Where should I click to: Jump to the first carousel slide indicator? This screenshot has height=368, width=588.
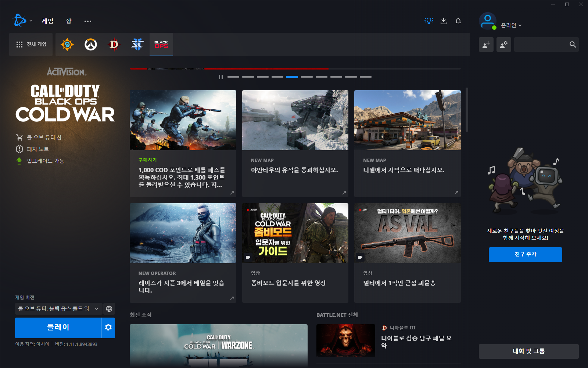coord(233,77)
